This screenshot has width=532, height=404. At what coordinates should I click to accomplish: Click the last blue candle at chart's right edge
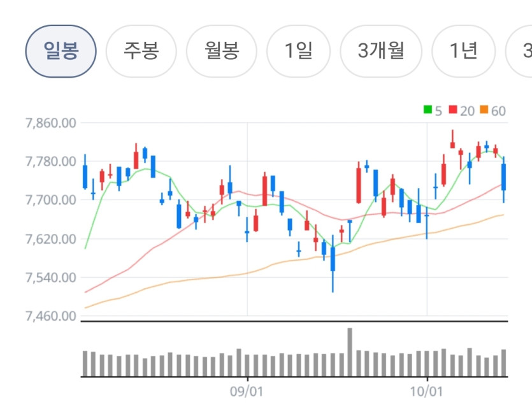pyautogui.click(x=504, y=180)
